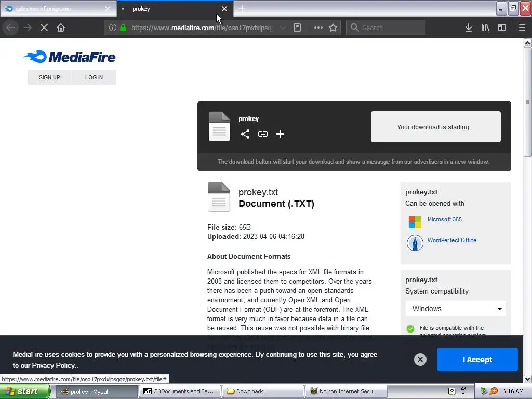Open a new tab with plus button
This screenshot has width=532, height=399.
point(242,8)
